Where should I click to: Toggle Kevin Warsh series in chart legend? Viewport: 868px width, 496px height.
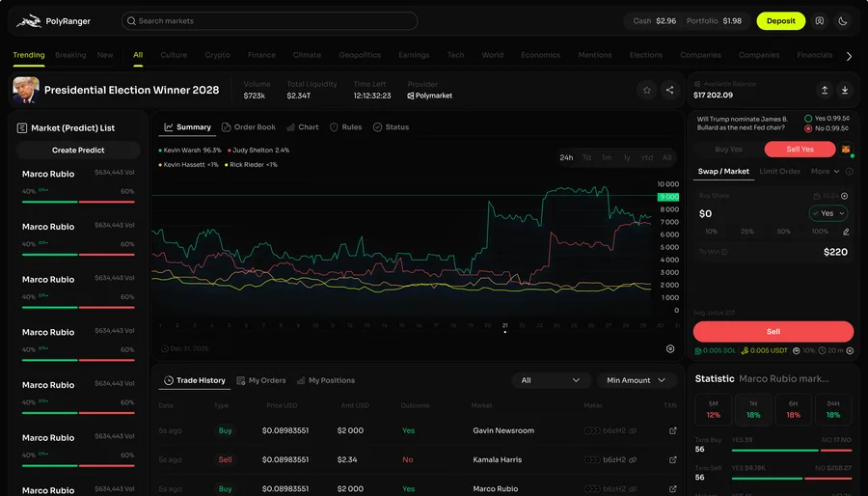point(189,151)
